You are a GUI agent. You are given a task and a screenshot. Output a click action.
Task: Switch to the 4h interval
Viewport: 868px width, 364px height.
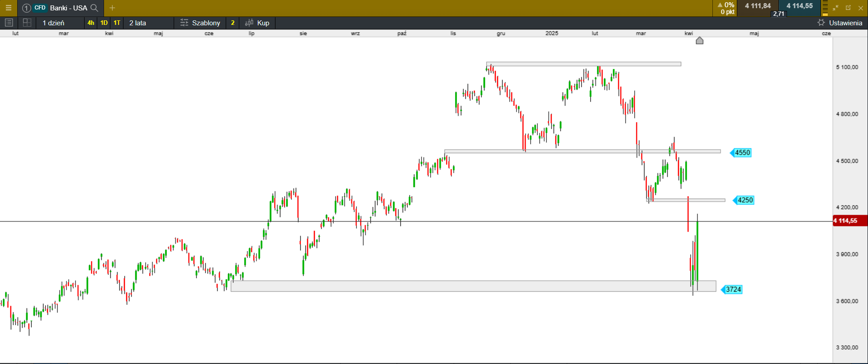(x=91, y=23)
